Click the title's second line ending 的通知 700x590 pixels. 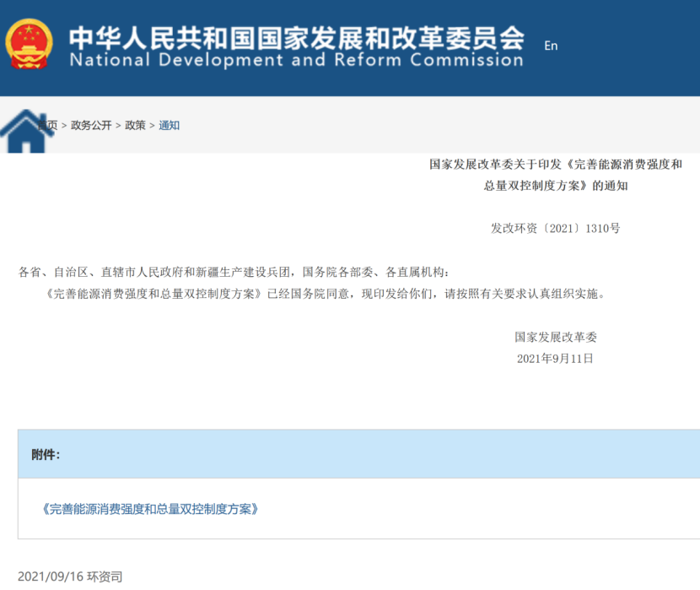(555, 187)
